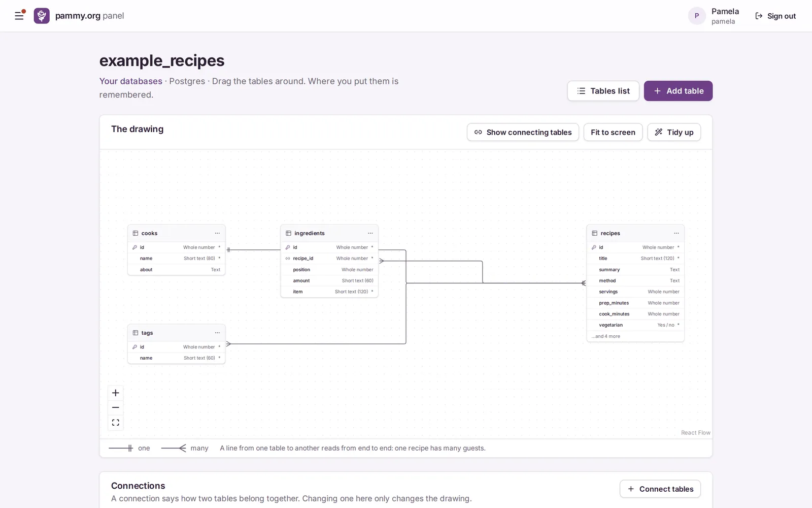Click key icon on ingredients id row
The image size is (812, 508).
[x=288, y=247]
